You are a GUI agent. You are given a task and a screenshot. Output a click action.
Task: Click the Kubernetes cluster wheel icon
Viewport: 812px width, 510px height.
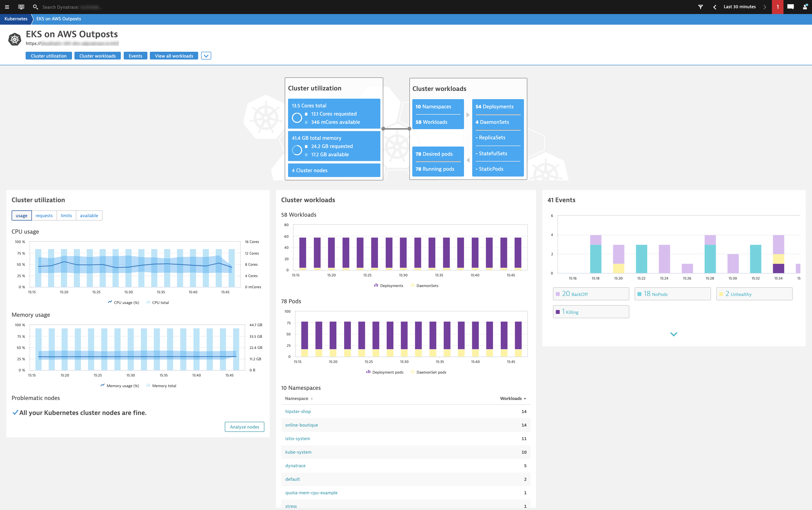14,39
